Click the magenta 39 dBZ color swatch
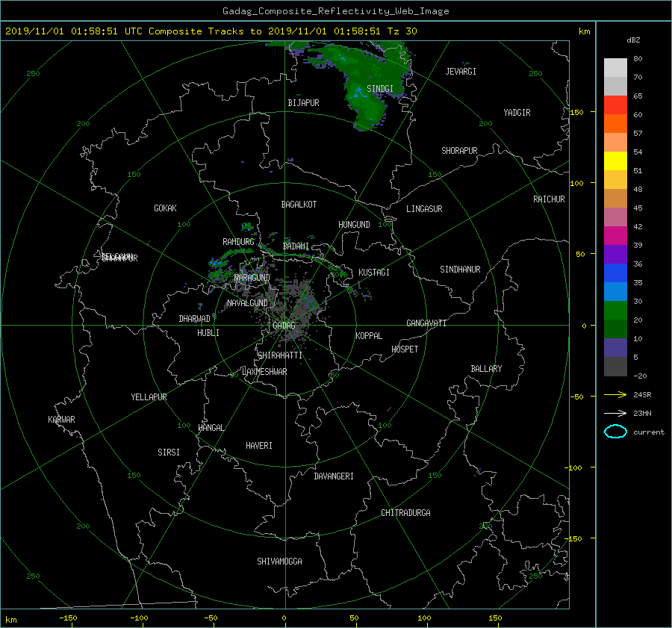The image size is (672, 628). pyautogui.click(x=615, y=236)
